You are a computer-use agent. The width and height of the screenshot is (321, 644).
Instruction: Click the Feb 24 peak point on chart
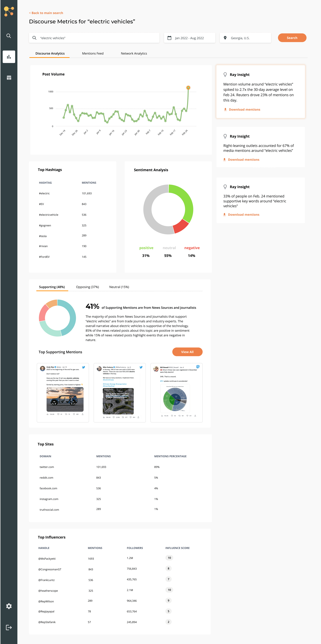click(x=188, y=88)
